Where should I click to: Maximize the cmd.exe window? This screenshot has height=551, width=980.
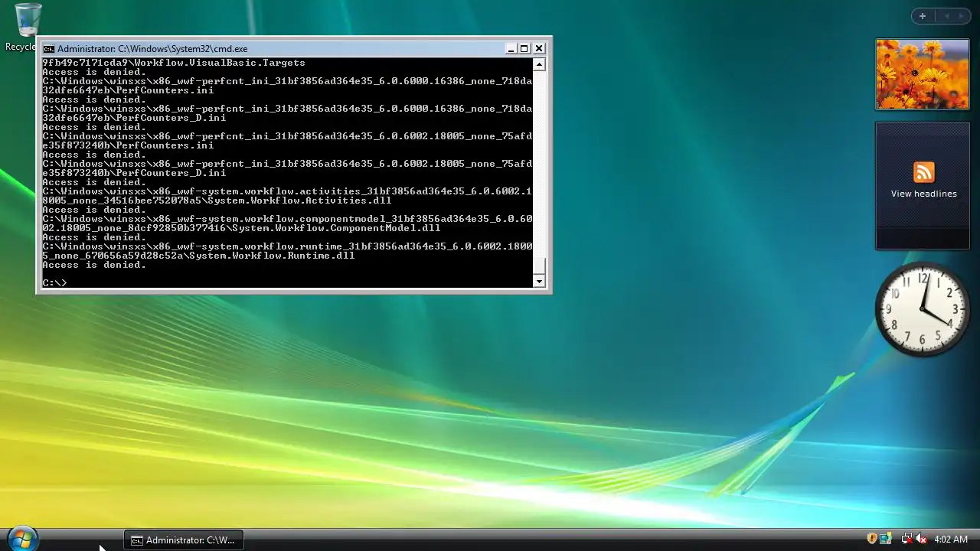tap(524, 48)
